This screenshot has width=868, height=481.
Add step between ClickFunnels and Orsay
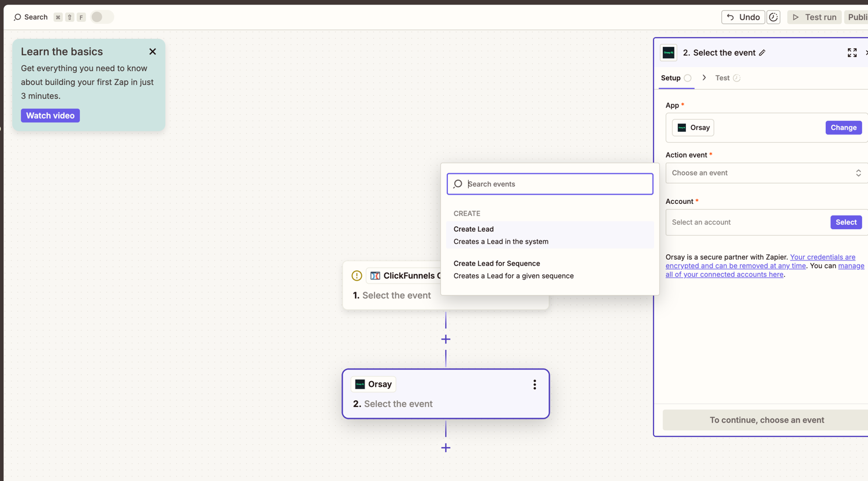pyautogui.click(x=446, y=340)
